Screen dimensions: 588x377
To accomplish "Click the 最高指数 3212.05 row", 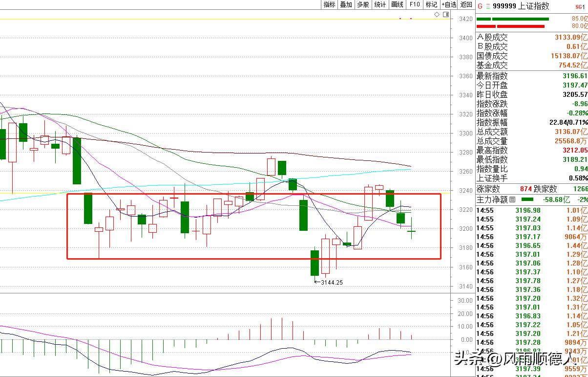I will click(531, 150).
